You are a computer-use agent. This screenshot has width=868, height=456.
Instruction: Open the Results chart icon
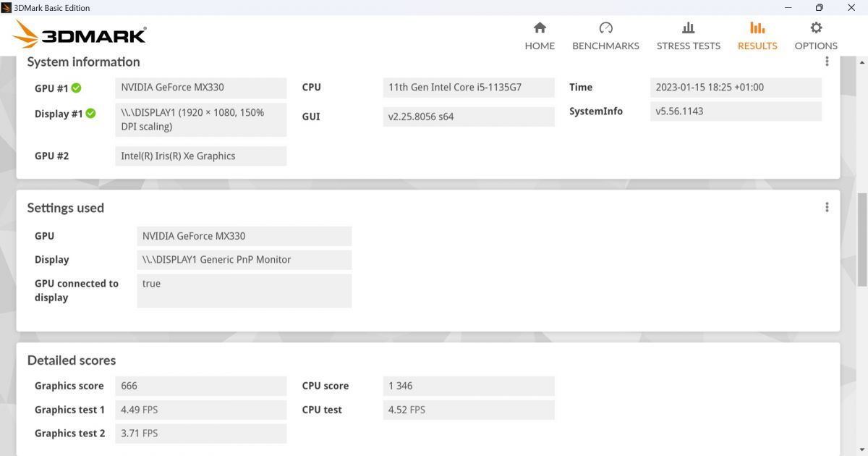coord(757,28)
